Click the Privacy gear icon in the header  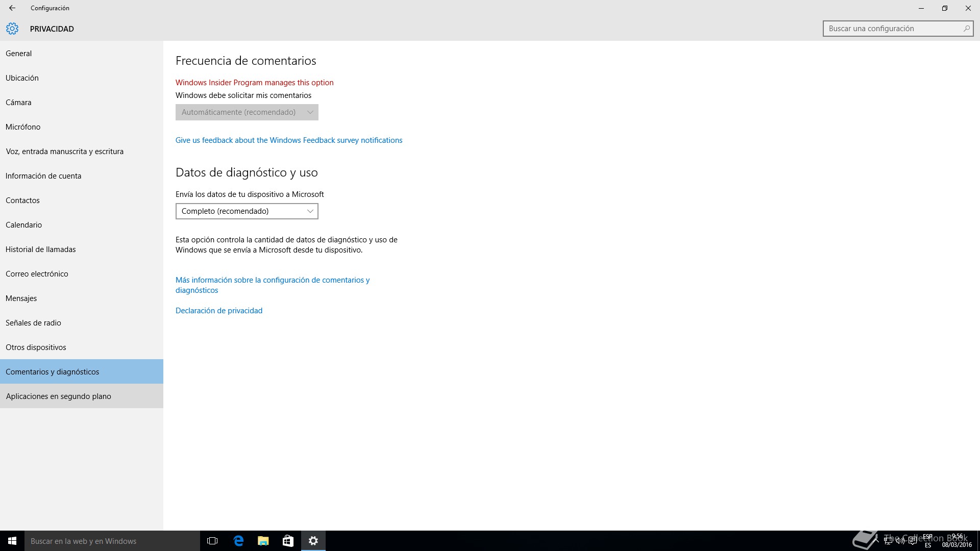coord(12,29)
